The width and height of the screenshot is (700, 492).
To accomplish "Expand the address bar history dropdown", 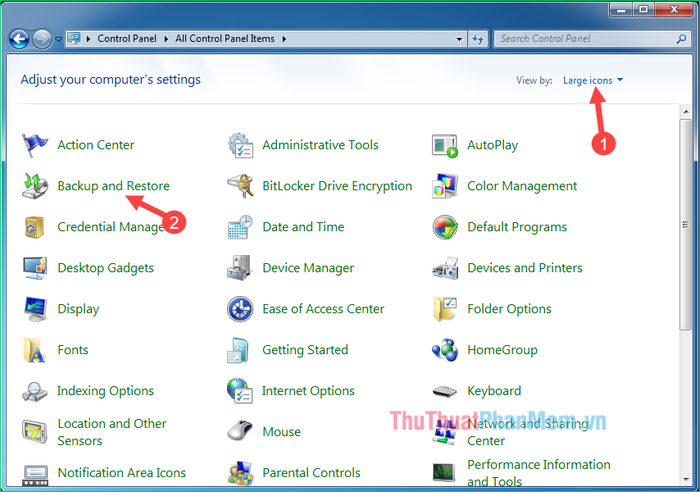I will tap(459, 39).
